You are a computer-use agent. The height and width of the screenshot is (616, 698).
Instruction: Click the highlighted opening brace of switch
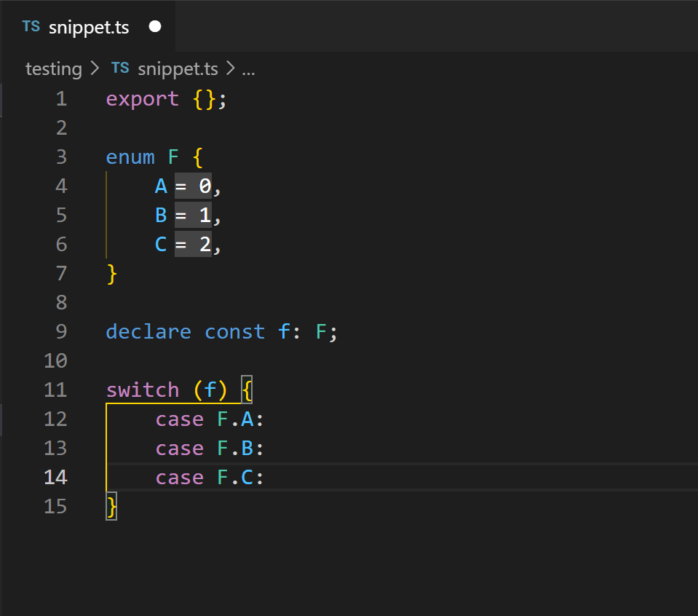[247, 390]
